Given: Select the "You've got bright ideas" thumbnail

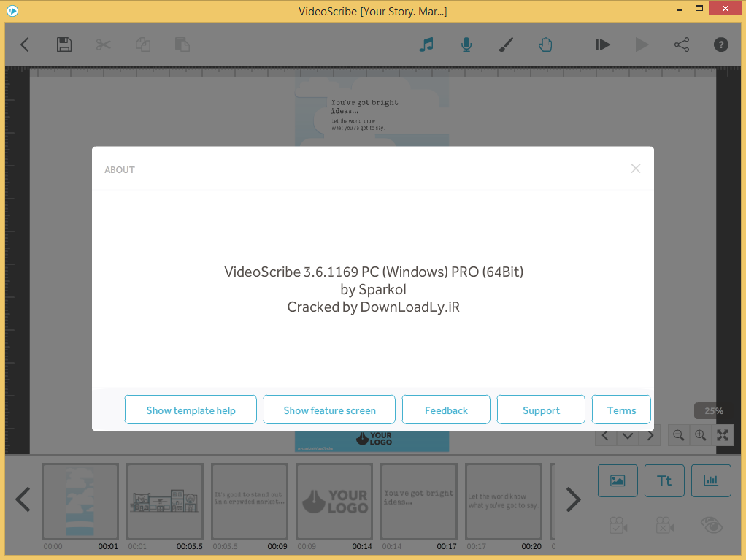Looking at the screenshot, I should pyautogui.click(x=419, y=502).
